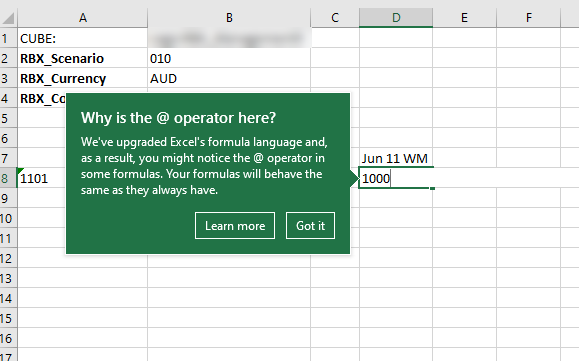
Task: Select column E header
Action: point(465,18)
